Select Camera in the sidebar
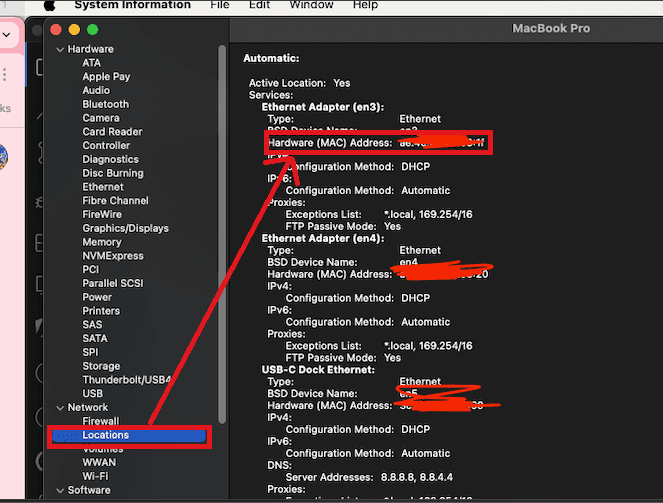663x503 pixels. coord(101,118)
